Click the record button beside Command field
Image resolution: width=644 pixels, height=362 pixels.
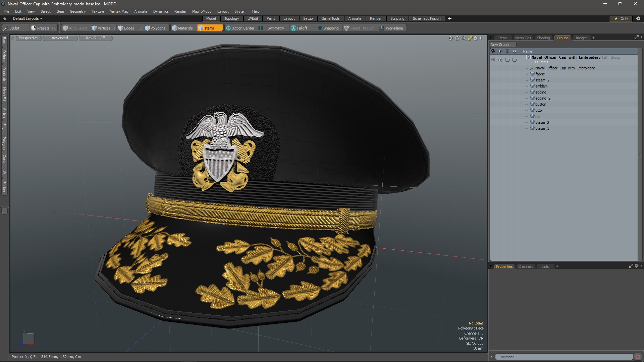point(638,357)
